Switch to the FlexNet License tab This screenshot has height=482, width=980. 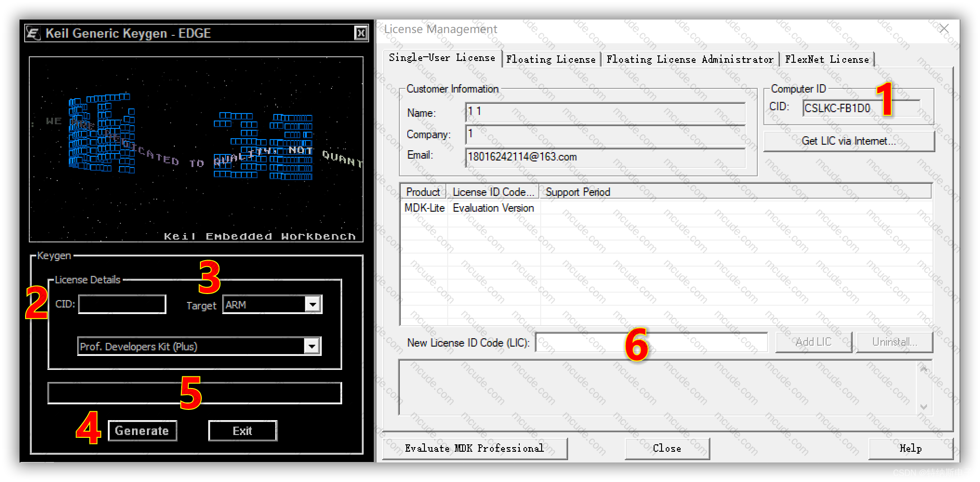pyautogui.click(x=827, y=59)
